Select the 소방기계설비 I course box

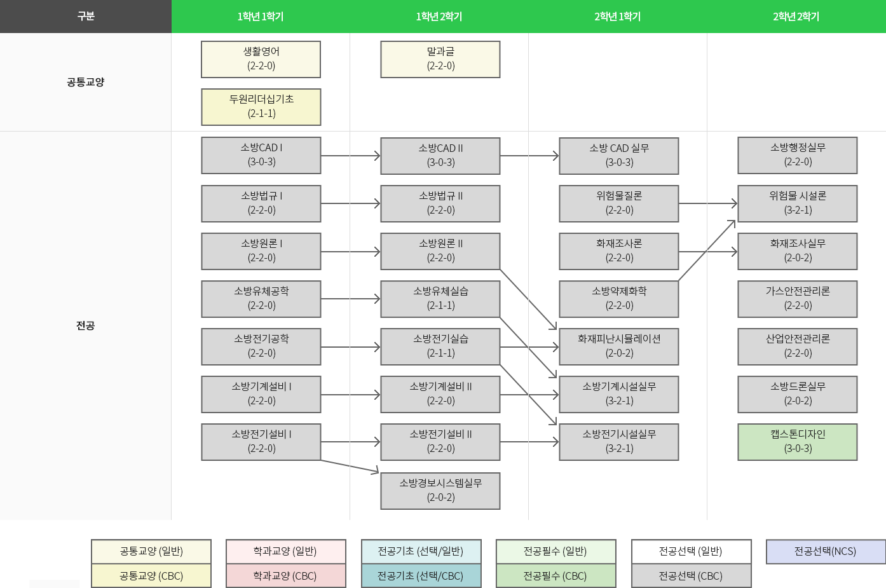(x=261, y=394)
